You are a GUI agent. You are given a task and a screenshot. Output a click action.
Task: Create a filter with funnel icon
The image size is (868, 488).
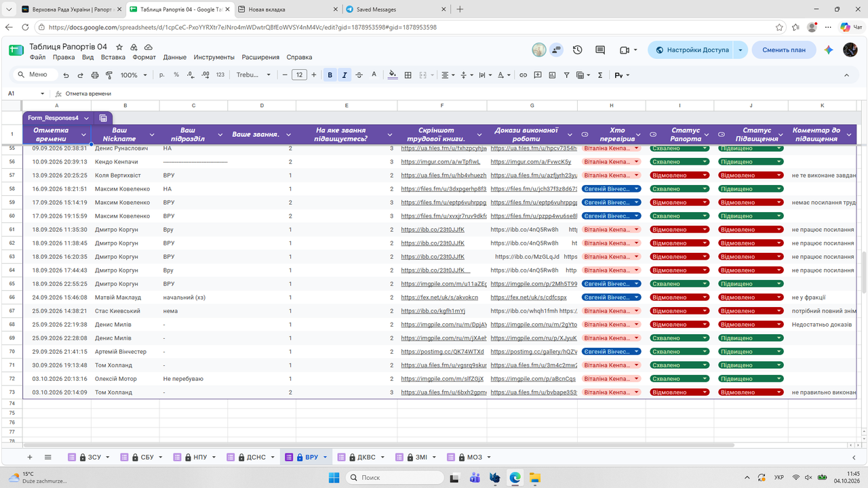(567, 75)
